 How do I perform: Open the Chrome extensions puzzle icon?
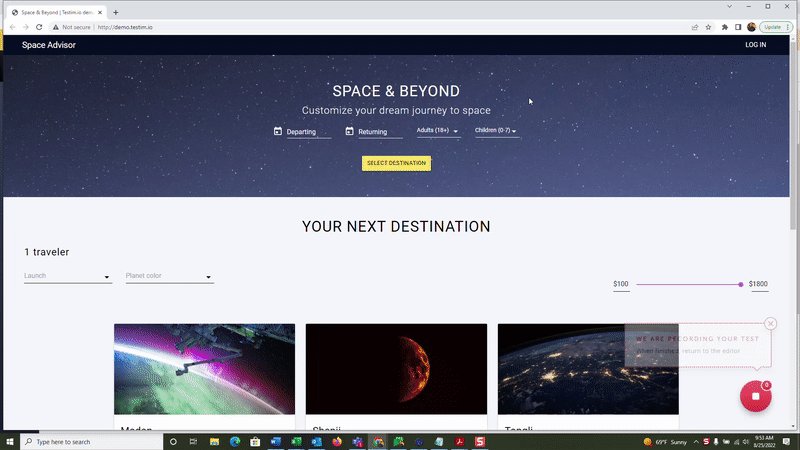pyautogui.click(x=724, y=27)
